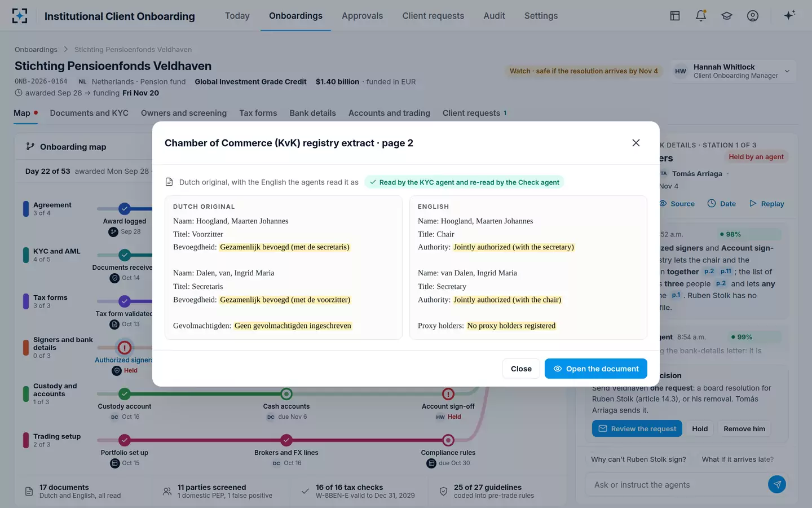Select the Custody account node
The image size is (812, 508).
click(x=125, y=394)
